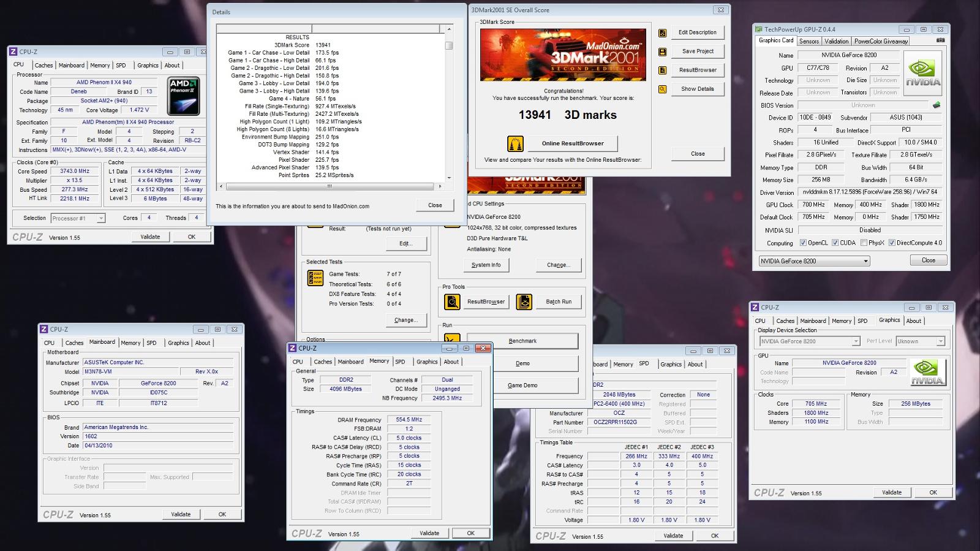
Task: Click the Benchmark button in the Run section
Action: point(522,341)
